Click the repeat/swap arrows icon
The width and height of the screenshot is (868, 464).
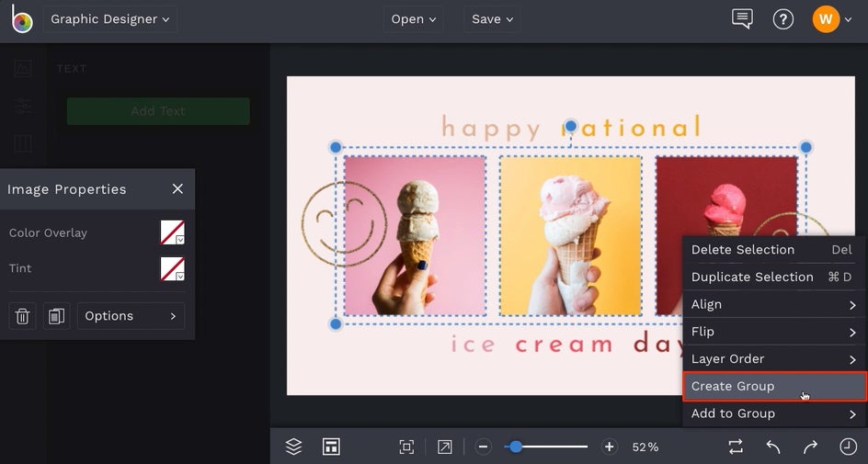pyautogui.click(x=736, y=447)
